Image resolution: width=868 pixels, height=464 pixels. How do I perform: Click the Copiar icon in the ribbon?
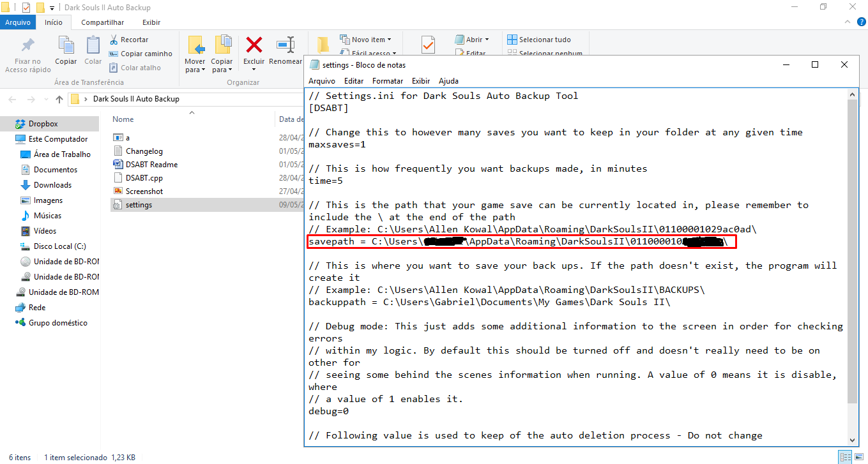pyautogui.click(x=66, y=50)
